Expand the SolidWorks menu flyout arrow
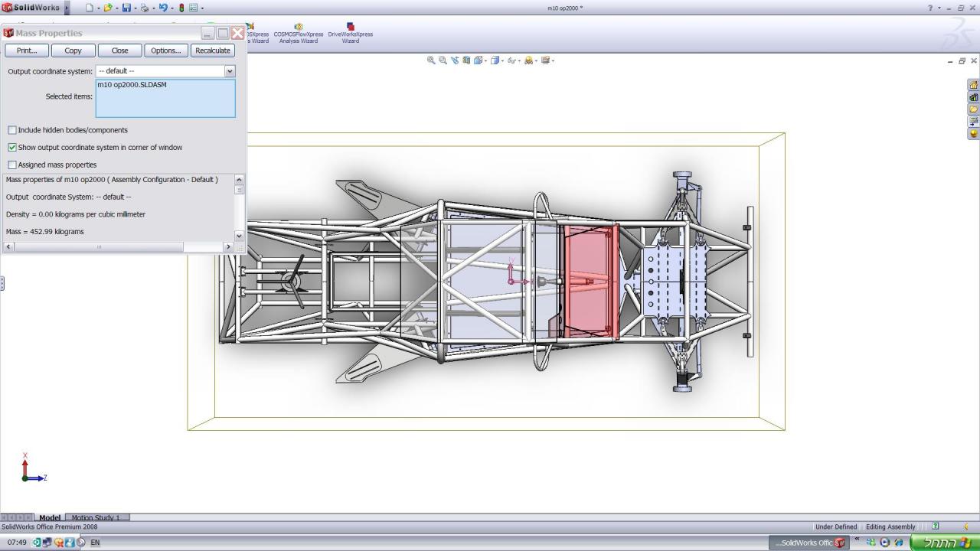980x551 pixels. click(x=67, y=8)
